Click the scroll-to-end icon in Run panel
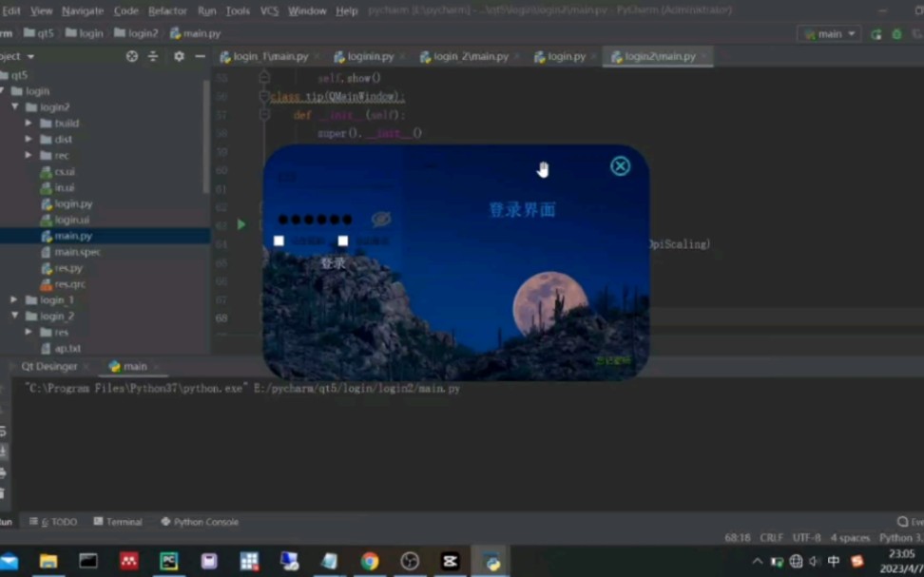Image resolution: width=924 pixels, height=577 pixels. [x=3, y=452]
